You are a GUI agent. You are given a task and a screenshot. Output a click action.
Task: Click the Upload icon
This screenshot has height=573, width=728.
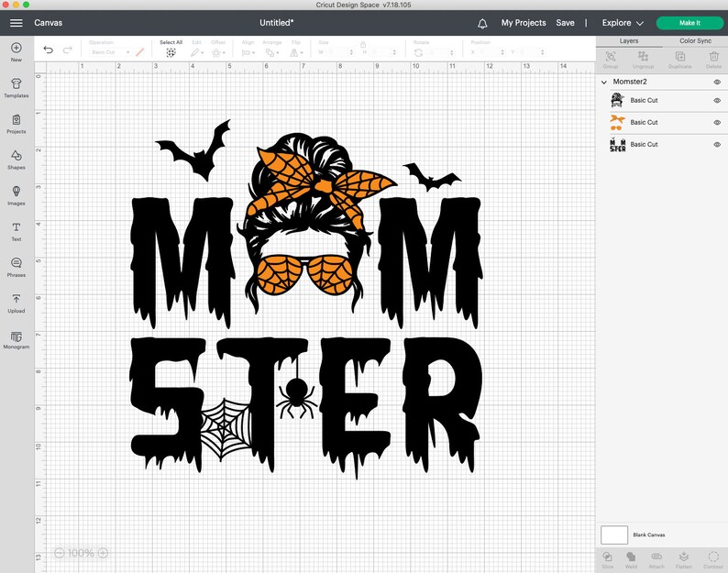(x=17, y=299)
